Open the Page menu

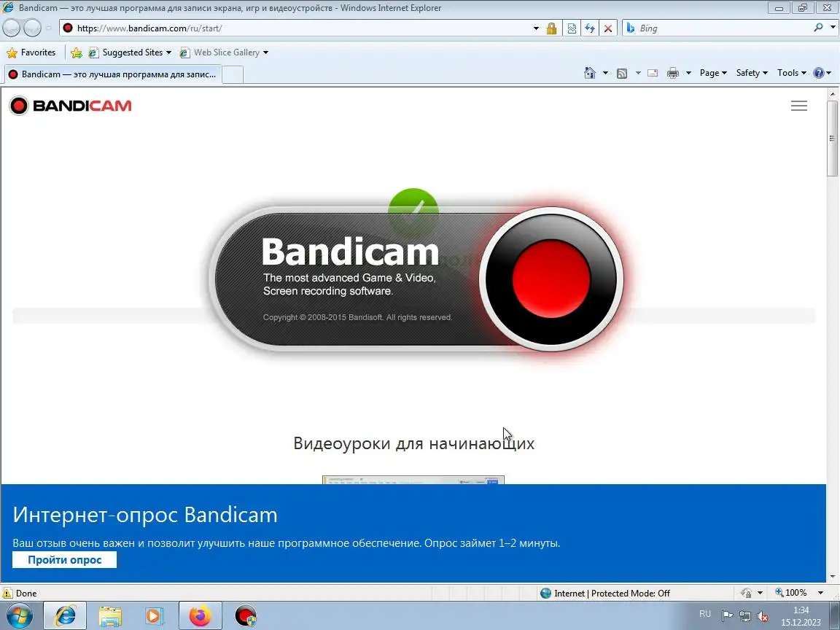tap(713, 73)
